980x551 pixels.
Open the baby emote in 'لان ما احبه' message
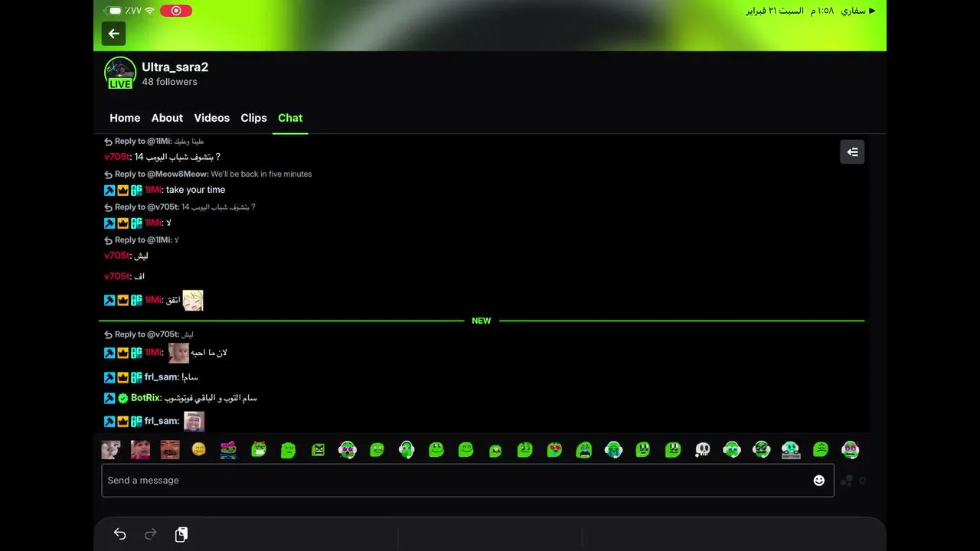click(x=178, y=353)
